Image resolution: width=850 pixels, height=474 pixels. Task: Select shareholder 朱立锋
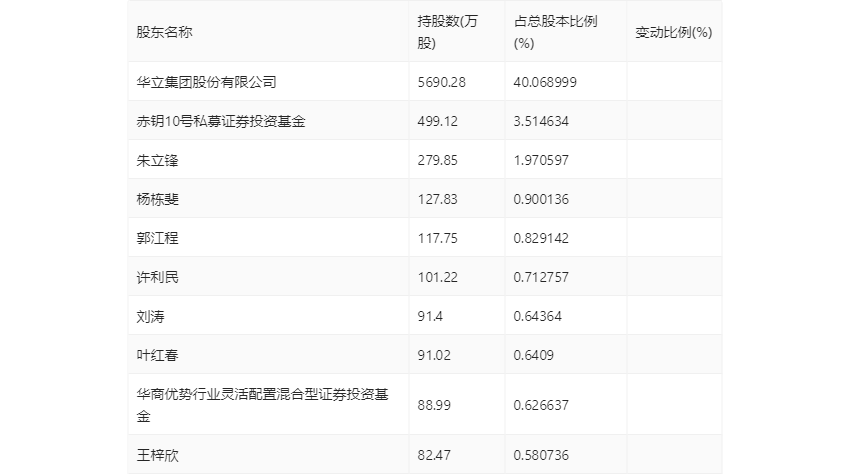click(x=157, y=160)
